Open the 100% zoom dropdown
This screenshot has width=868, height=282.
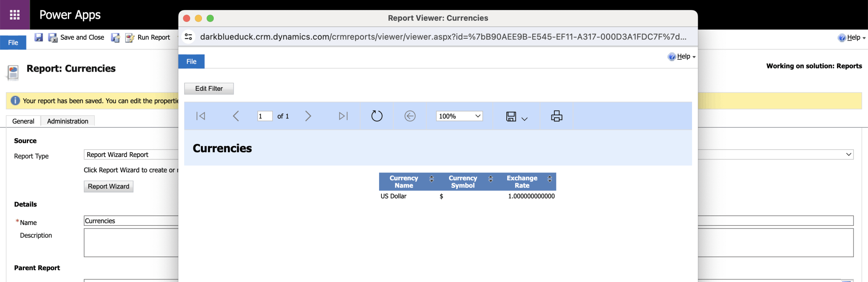(x=459, y=116)
